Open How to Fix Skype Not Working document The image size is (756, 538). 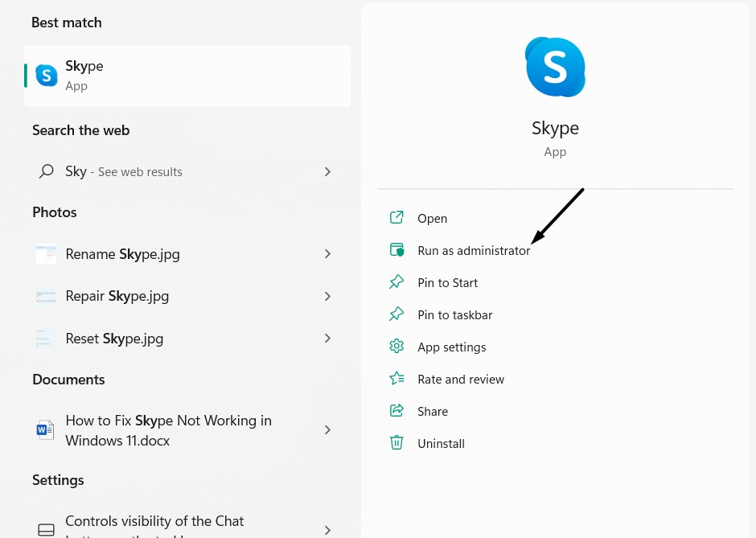168,430
